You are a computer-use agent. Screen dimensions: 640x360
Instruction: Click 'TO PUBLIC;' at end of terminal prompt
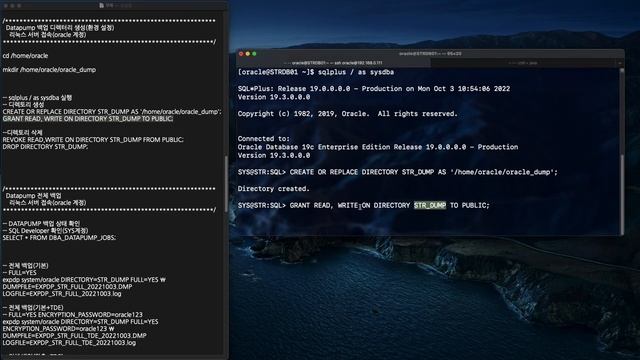(x=469, y=205)
